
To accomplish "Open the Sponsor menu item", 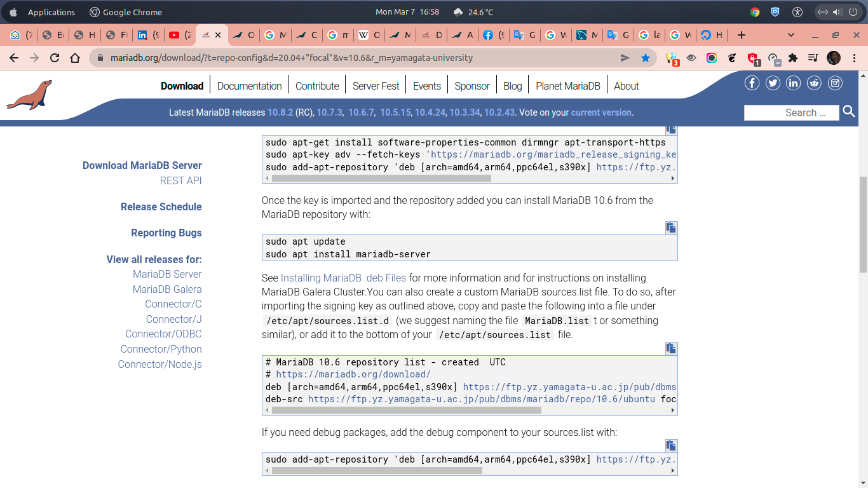I will (472, 86).
